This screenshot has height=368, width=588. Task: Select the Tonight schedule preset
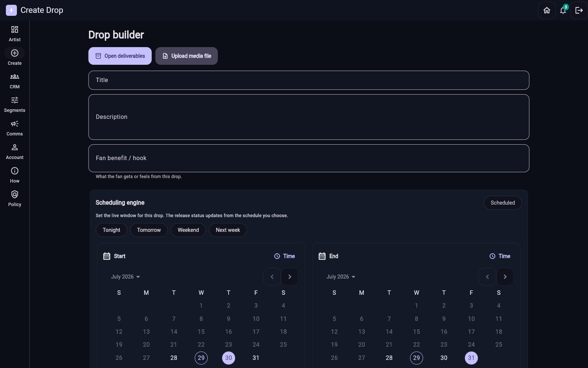tap(111, 230)
